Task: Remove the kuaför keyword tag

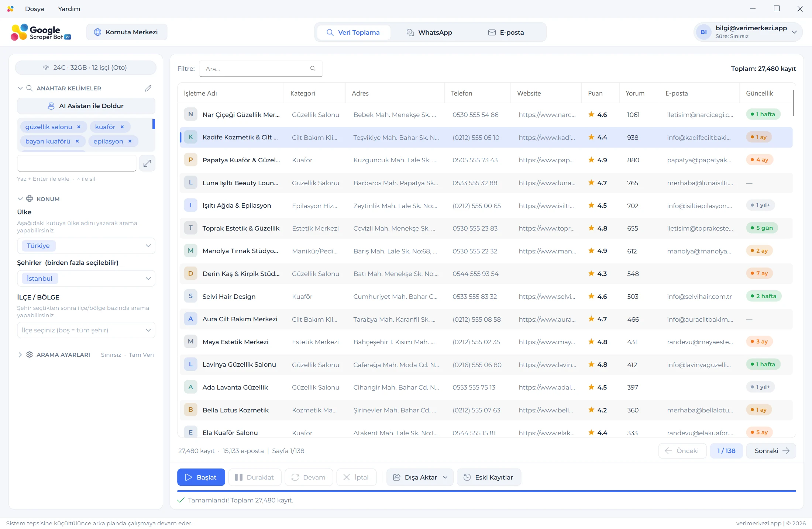Action: click(122, 127)
